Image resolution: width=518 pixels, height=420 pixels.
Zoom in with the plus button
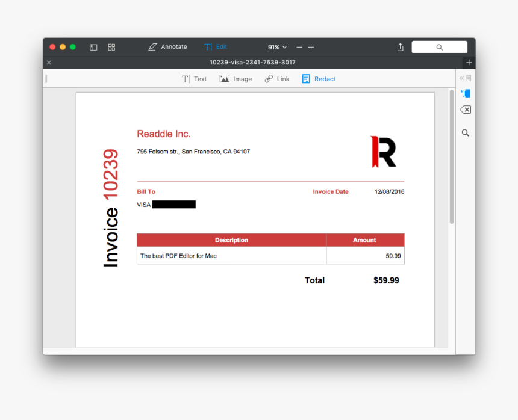click(x=311, y=47)
